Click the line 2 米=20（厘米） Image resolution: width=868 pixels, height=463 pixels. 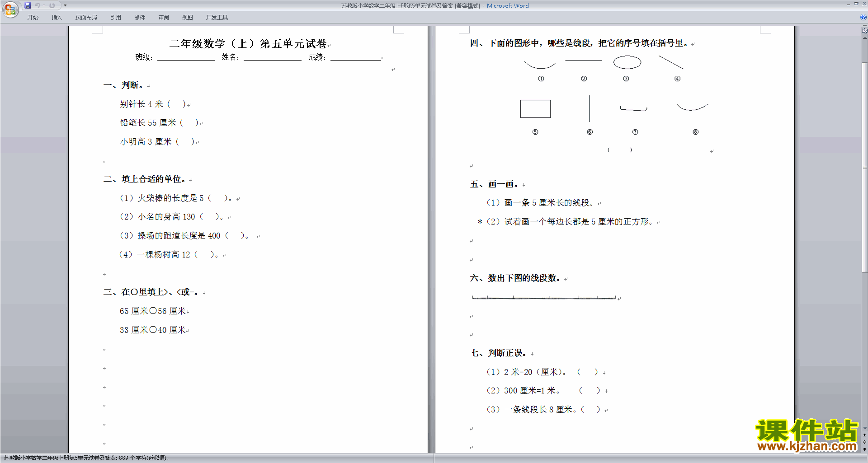(x=542, y=372)
